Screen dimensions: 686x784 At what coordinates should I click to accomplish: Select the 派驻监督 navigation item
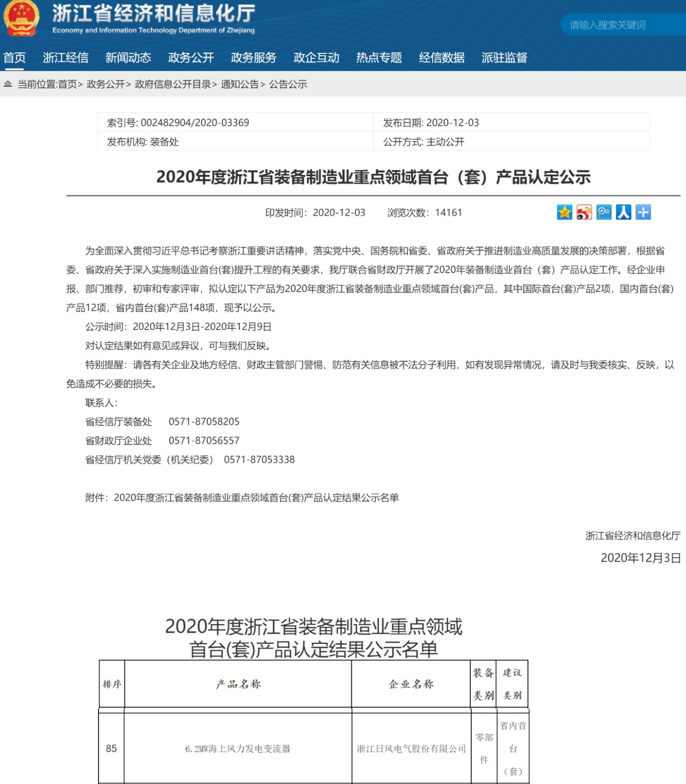pos(505,58)
